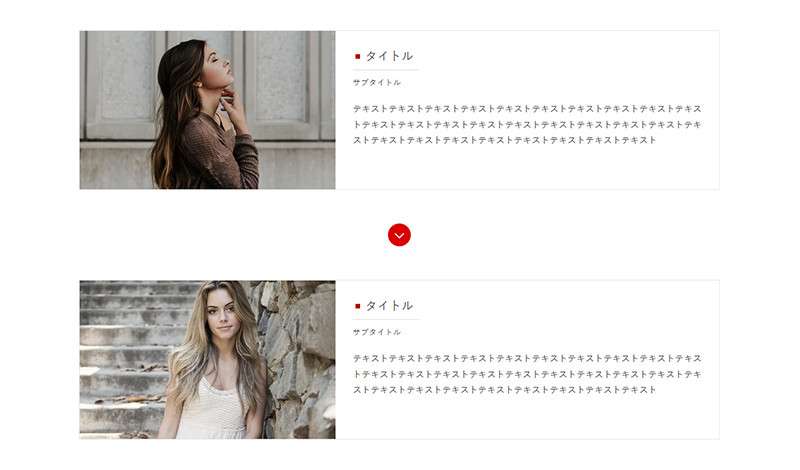Select the タイトル heading in the bottom card
This screenshot has height=470, width=800.
(x=389, y=306)
